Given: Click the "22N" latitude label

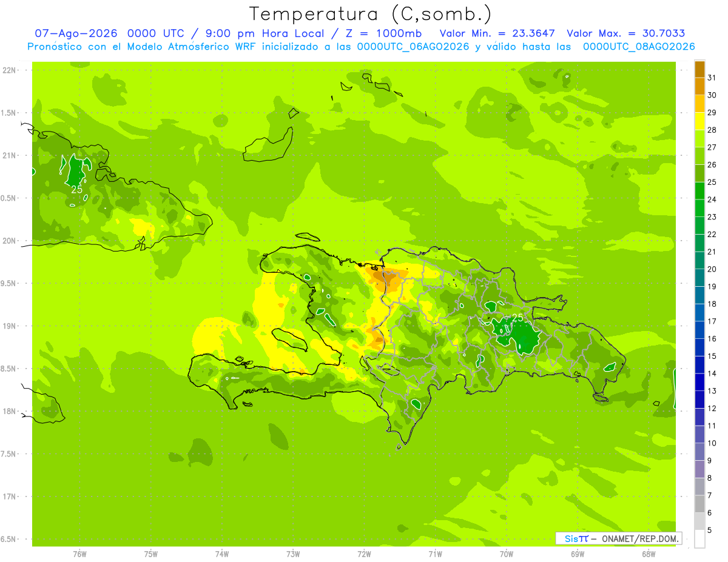Looking at the screenshot, I should (9, 70).
